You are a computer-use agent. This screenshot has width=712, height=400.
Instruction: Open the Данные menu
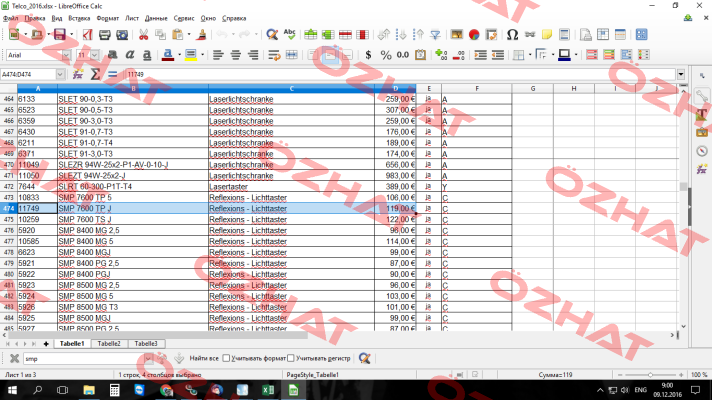click(156, 18)
